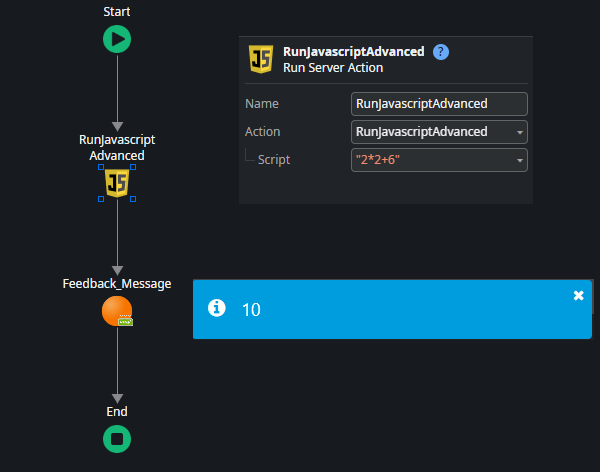Click the JS icon in properties header

261,59
